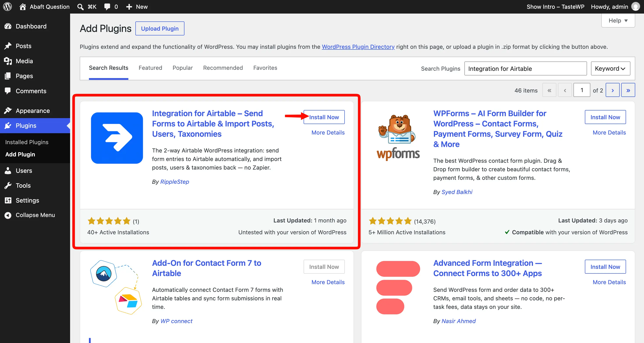Go to the first page of results

[549, 90]
